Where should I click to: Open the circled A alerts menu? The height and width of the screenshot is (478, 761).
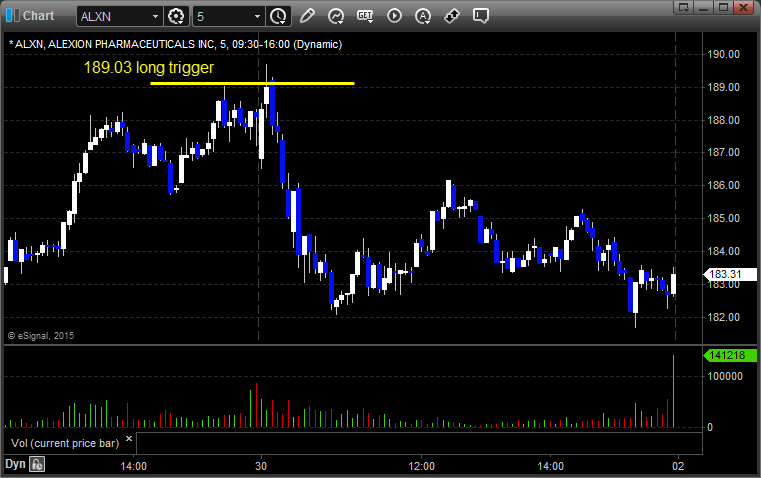click(x=423, y=16)
